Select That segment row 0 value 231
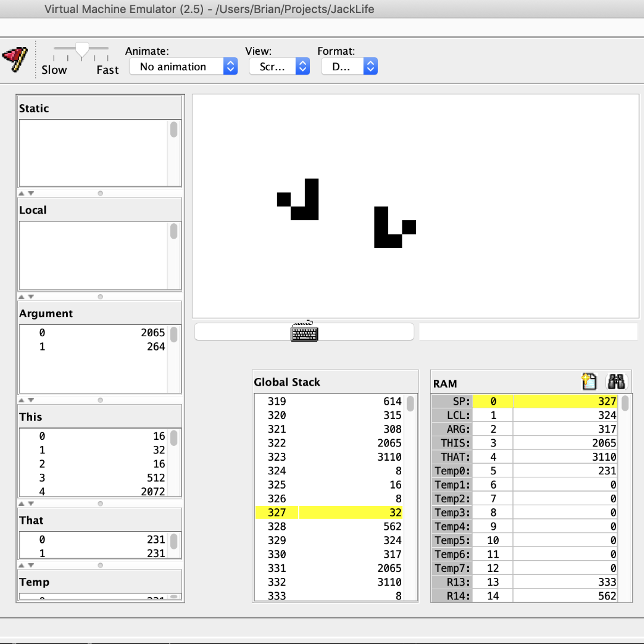This screenshot has height=644, width=644. click(156, 539)
